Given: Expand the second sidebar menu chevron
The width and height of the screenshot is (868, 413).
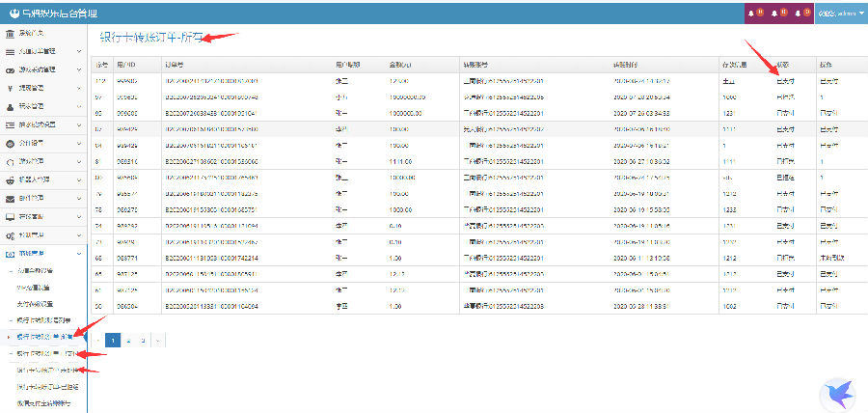Looking at the screenshot, I should [80, 51].
